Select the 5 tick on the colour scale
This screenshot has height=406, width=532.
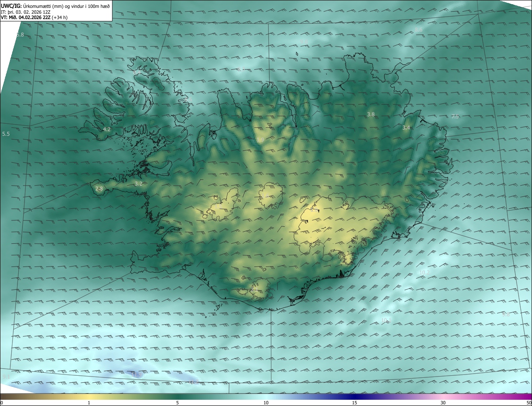[x=177, y=403]
